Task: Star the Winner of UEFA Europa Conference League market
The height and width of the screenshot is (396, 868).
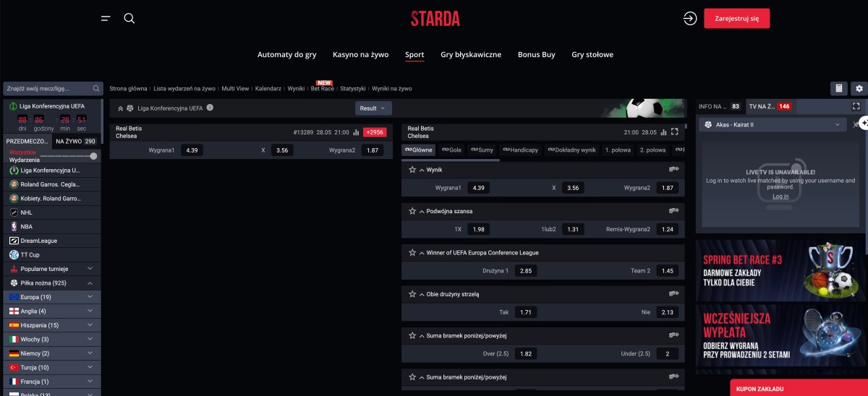Action: click(x=412, y=253)
